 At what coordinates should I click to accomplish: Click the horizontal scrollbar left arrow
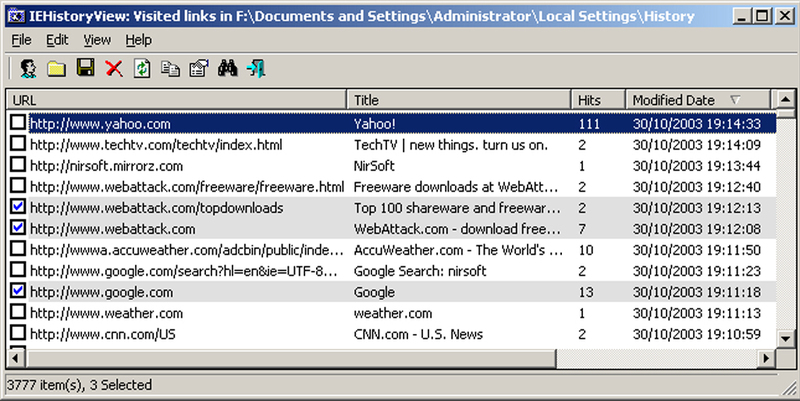pyautogui.click(x=16, y=359)
